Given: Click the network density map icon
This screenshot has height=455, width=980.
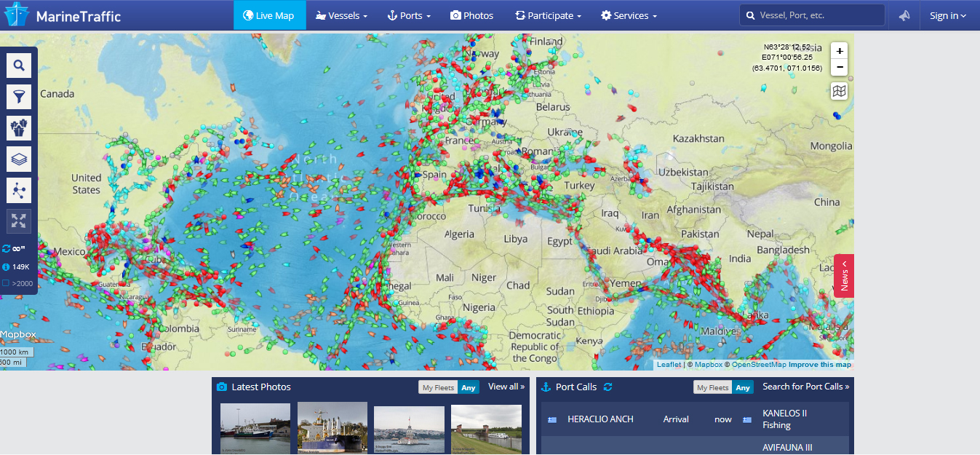Looking at the screenshot, I should pyautogui.click(x=19, y=190).
